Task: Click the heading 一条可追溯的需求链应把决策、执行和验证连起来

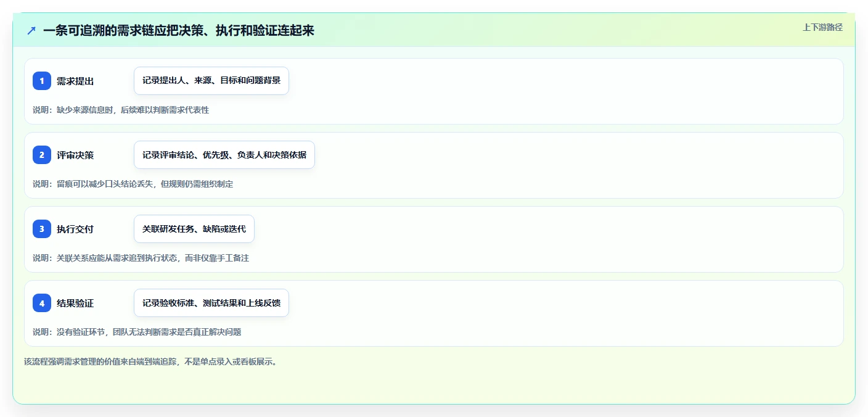Action: 179,30
